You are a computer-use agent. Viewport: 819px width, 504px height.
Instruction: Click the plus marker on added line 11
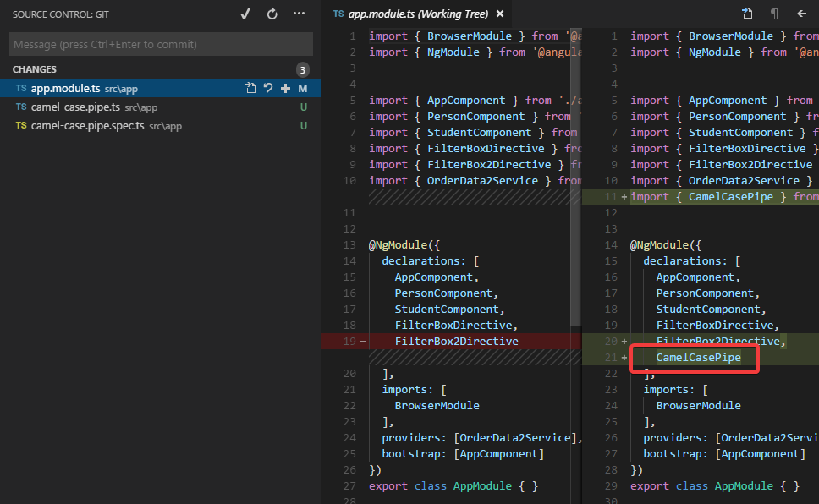[624, 197]
